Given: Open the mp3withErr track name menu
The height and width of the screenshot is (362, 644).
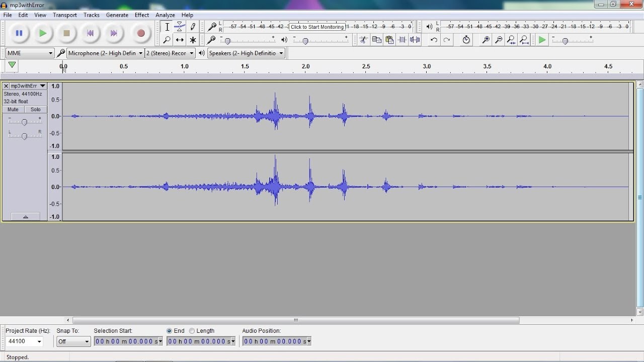Looking at the screenshot, I should (28, 86).
